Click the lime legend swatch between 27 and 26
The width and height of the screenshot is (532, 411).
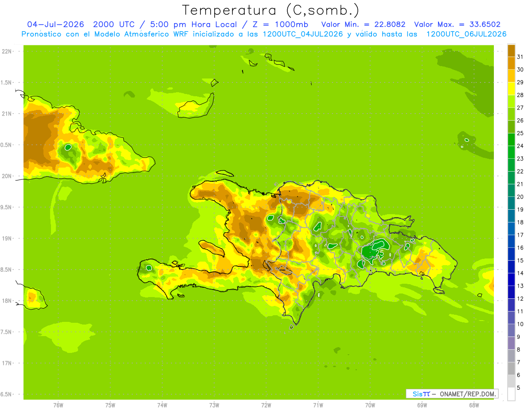[511, 114]
